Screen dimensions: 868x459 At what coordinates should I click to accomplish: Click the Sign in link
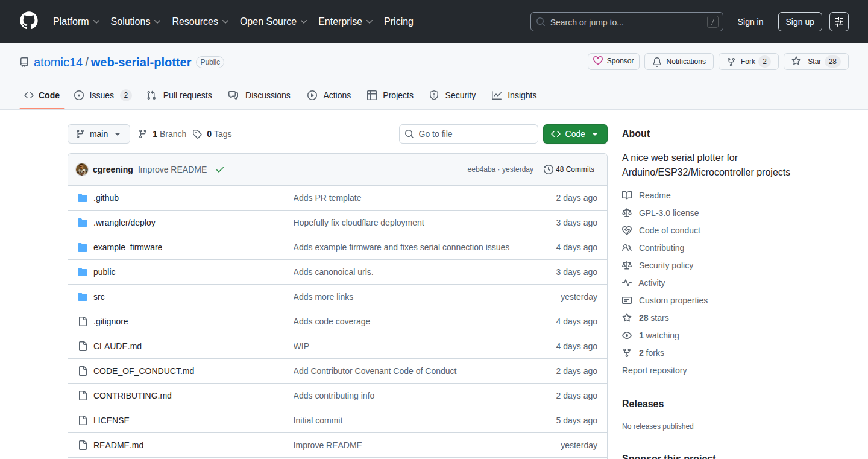[750, 22]
